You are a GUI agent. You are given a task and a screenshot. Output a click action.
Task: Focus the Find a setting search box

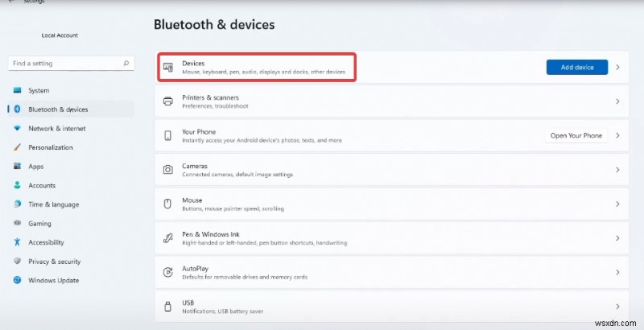click(x=64, y=63)
